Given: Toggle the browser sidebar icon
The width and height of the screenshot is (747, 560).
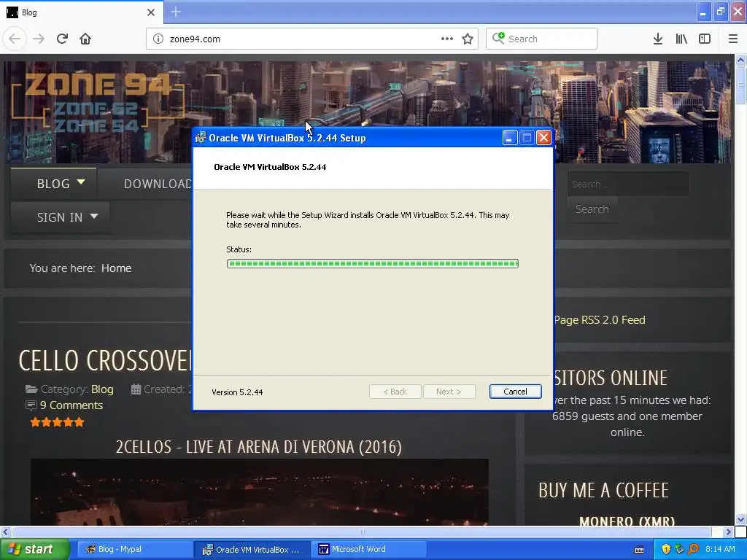Looking at the screenshot, I should click(x=705, y=39).
